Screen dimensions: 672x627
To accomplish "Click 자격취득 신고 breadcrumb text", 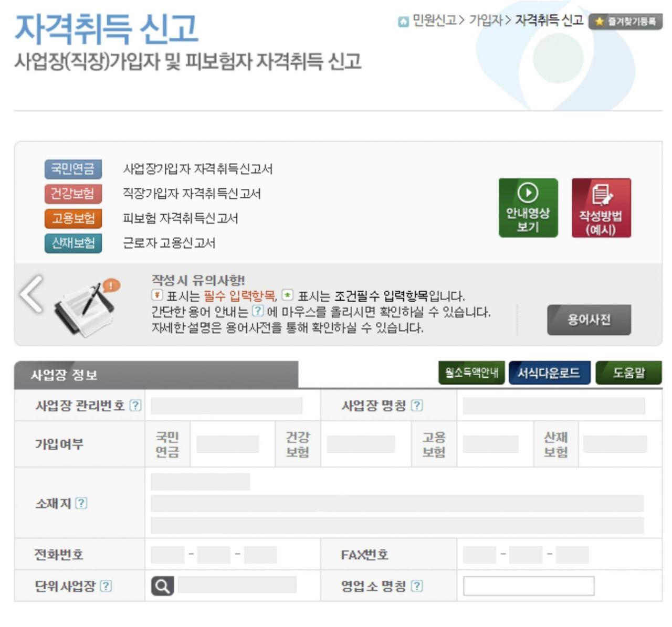I will [x=549, y=20].
